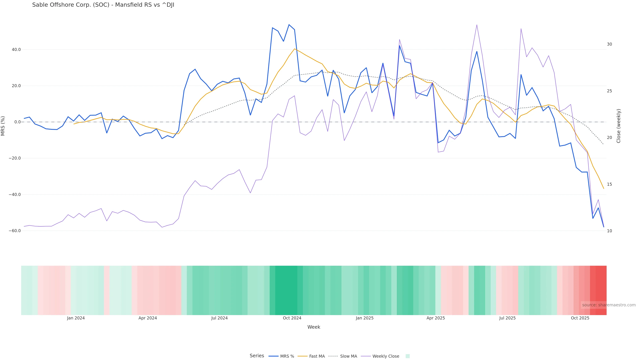
Task: Click the Close (weekly) axis title
Action: point(619,126)
